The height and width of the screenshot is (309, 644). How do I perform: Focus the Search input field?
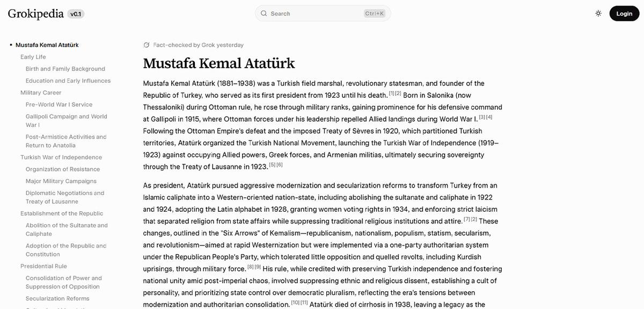coord(316,13)
